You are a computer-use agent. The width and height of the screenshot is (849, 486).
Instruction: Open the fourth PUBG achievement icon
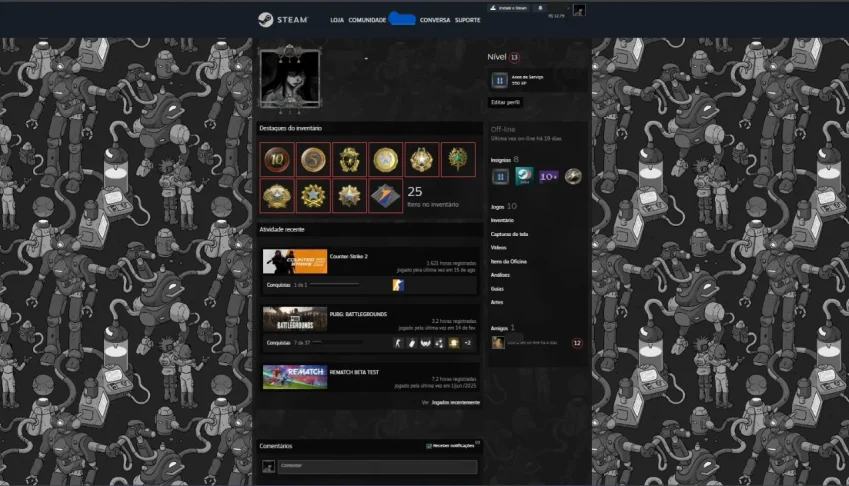439,343
